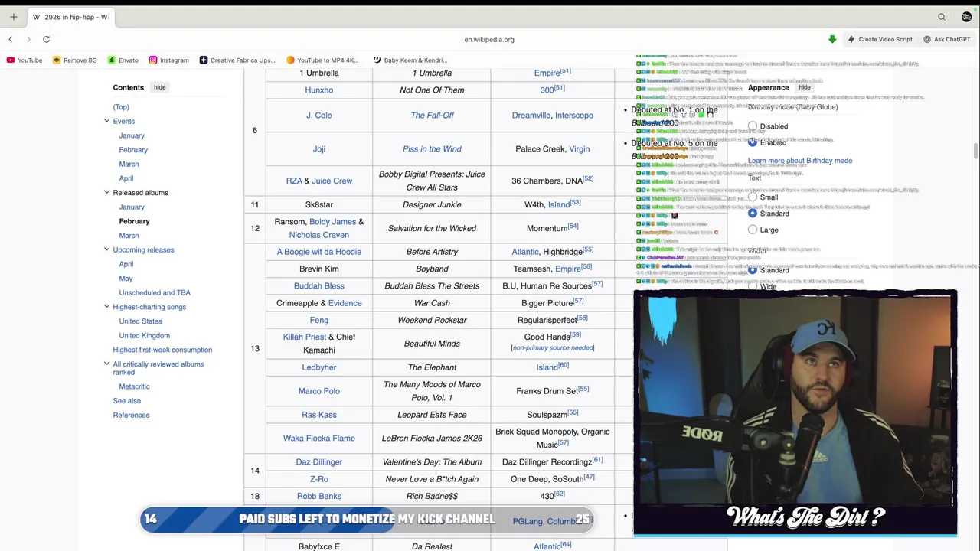The width and height of the screenshot is (980, 551).
Task: Open the Juice Crew artist link
Action: click(332, 181)
